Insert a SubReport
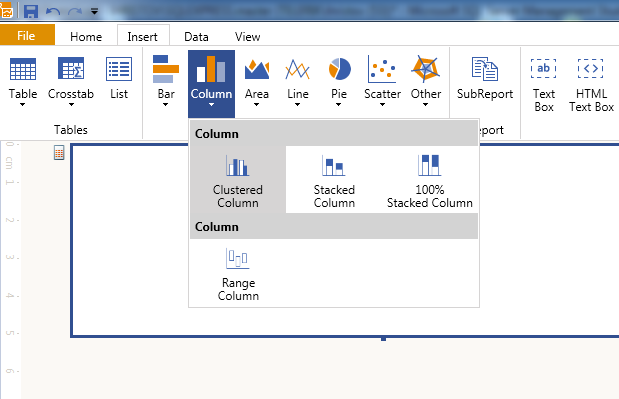Screen dimensions: 619x399 click(485, 78)
